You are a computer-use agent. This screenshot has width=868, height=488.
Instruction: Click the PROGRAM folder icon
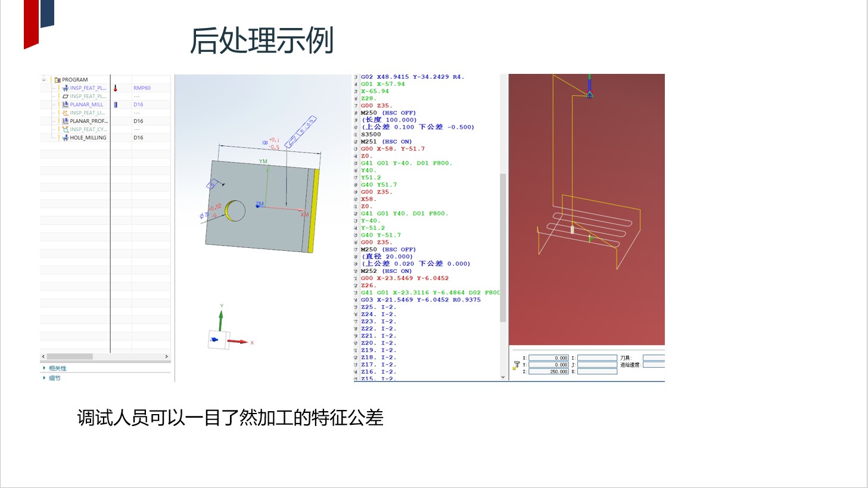coord(58,80)
